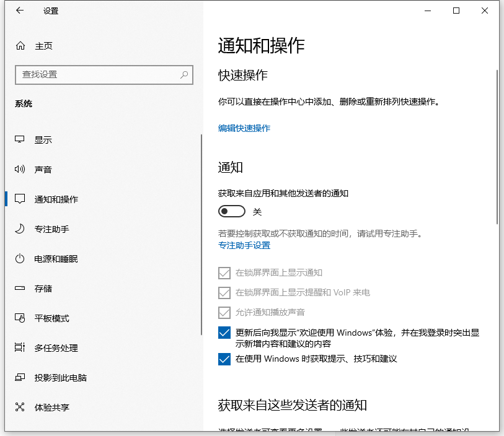Image resolution: width=504 pixels, height=436 pixels.
Task: Open the 专注助手设置 link
Action: (244, 245)
